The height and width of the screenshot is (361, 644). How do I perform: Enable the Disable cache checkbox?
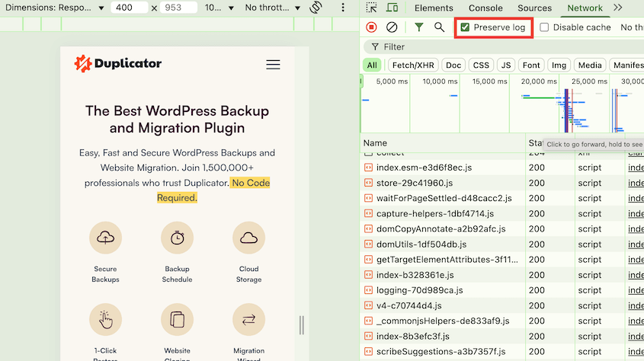pos(544,27)
